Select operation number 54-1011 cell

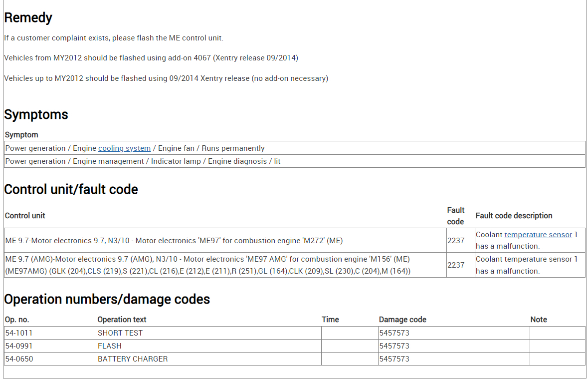pyautogui.click(x=19, y=333)
